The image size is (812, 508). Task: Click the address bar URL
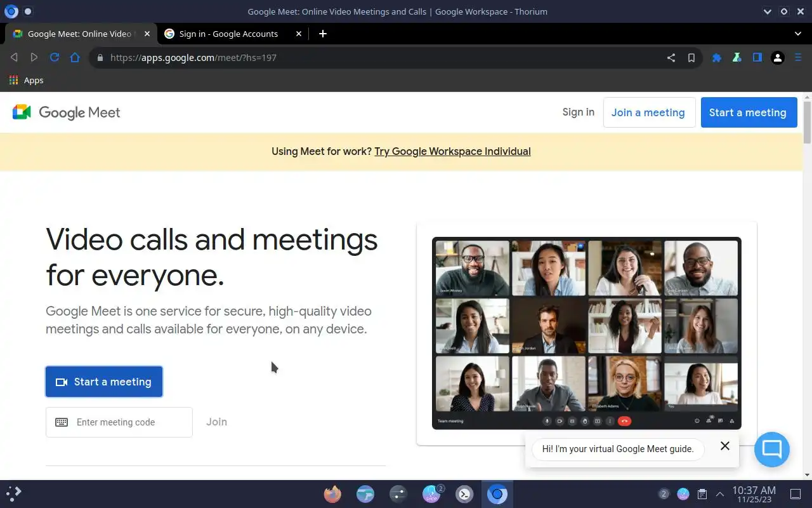coord(193,58)
